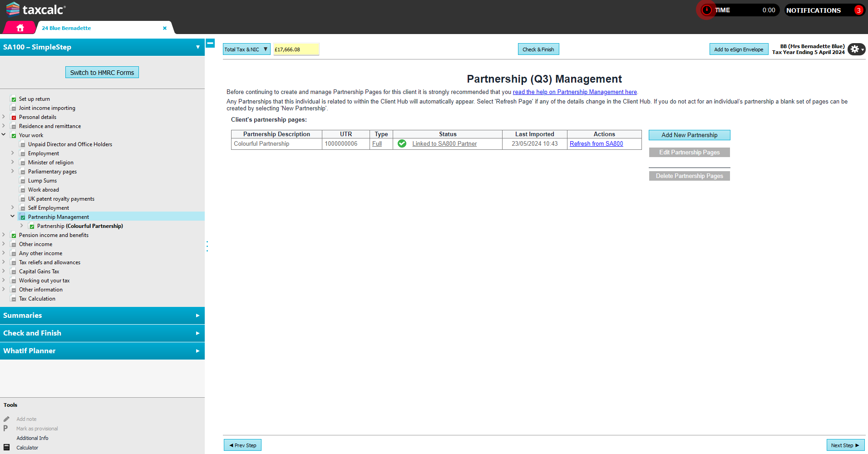The height and width of the screenshot is (454, 868).
Task: Click inside the £17,666.08 amount field
Action: point(296,49)
